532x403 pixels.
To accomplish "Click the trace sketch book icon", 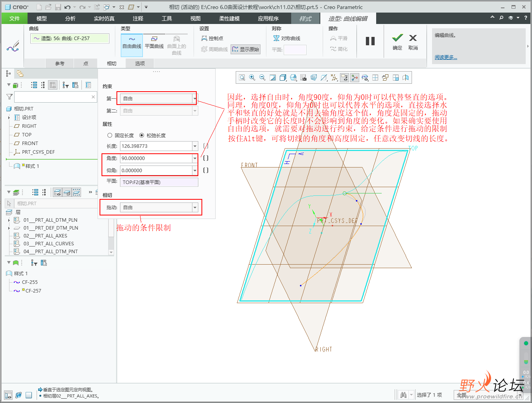I will click(x=406, y=78).
